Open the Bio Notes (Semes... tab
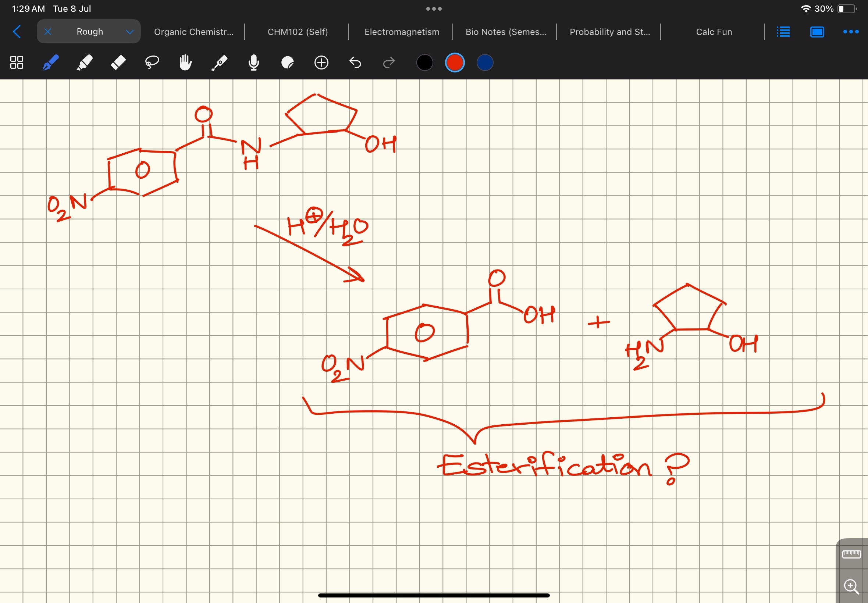This screenshot has height=603, width=868. click(506, 32)
